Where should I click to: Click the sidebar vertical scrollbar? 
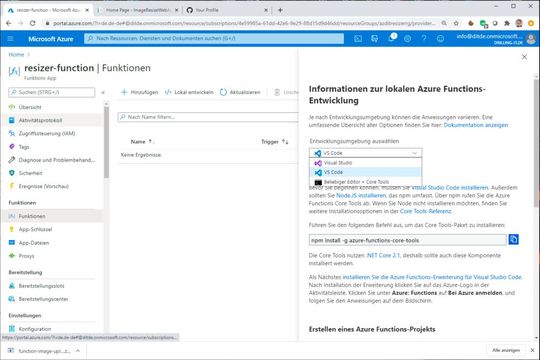pyautogui.click(x=106, y=142)
